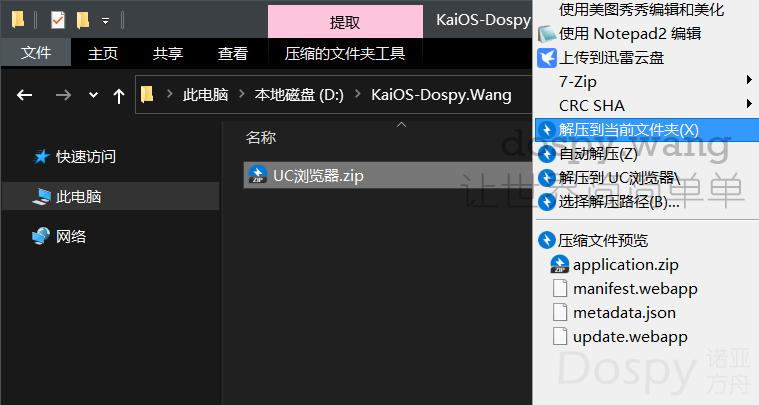759x405 pixels.
Task: Switch to the 共享 ribbon tab
Action: (x=167, y=53)
